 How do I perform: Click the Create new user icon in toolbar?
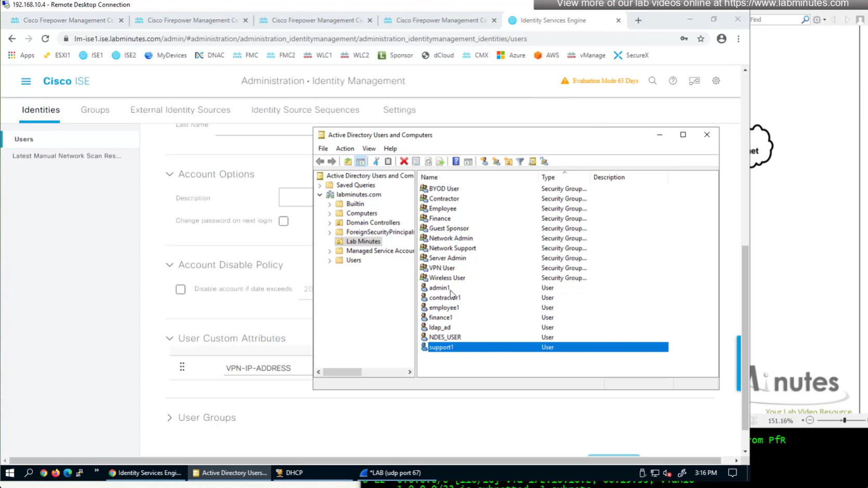[484, 161]
